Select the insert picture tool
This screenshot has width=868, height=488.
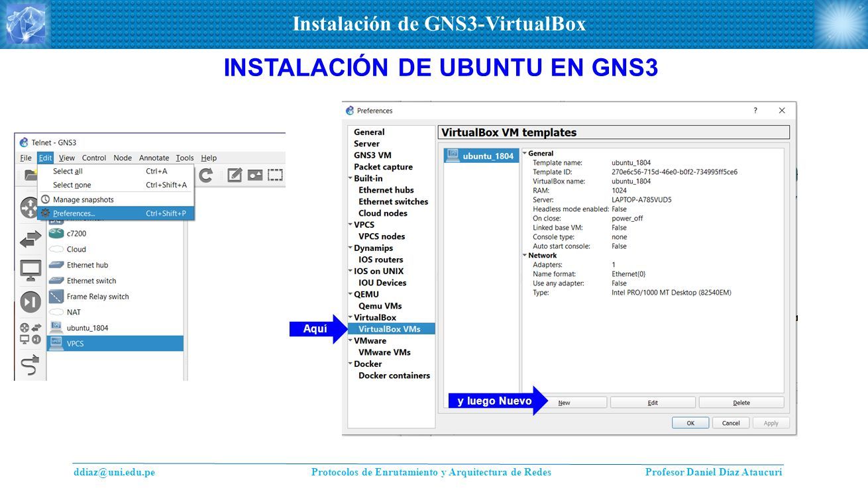[255, 175]
